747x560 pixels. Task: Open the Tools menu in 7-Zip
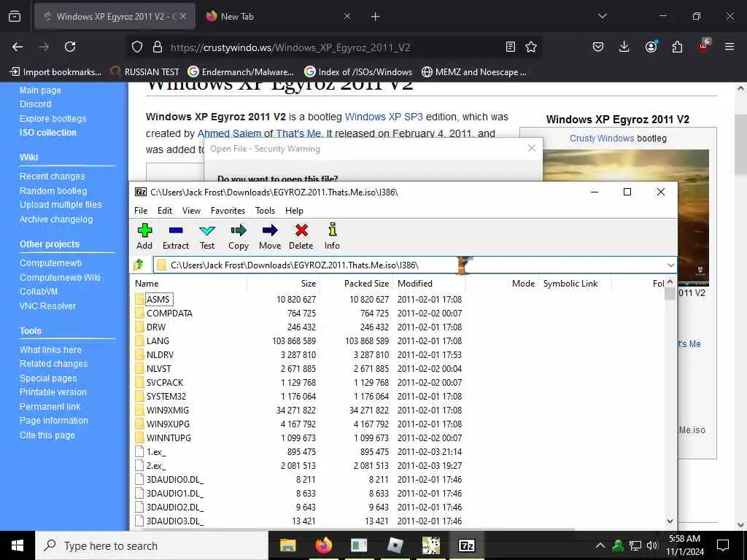(265, 211)
